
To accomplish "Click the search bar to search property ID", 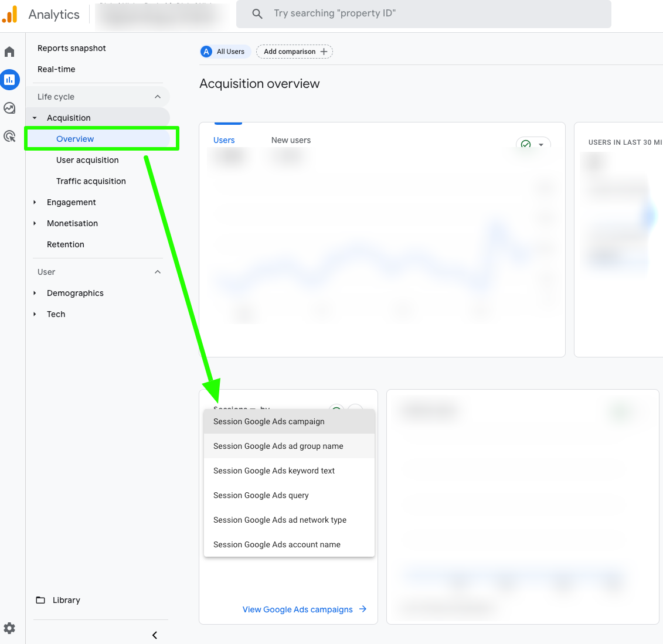I will [x=422, y=13].
